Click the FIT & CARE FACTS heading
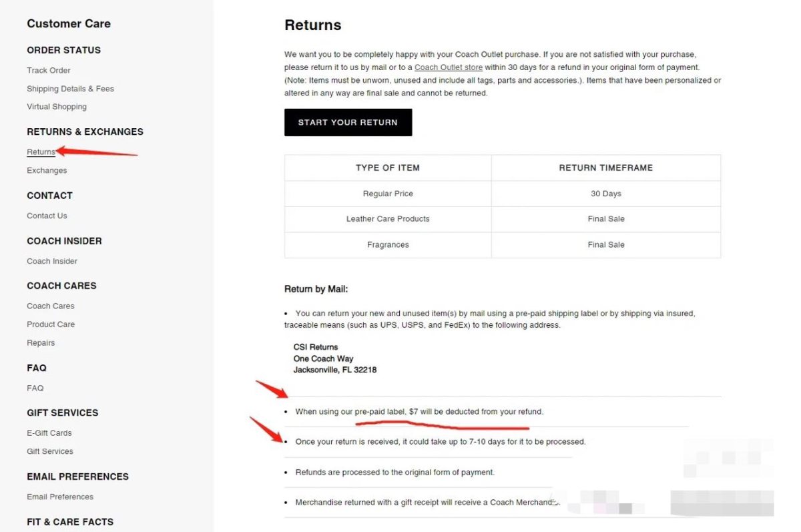Viewport: 801px width, 532px height. point(70,522)
